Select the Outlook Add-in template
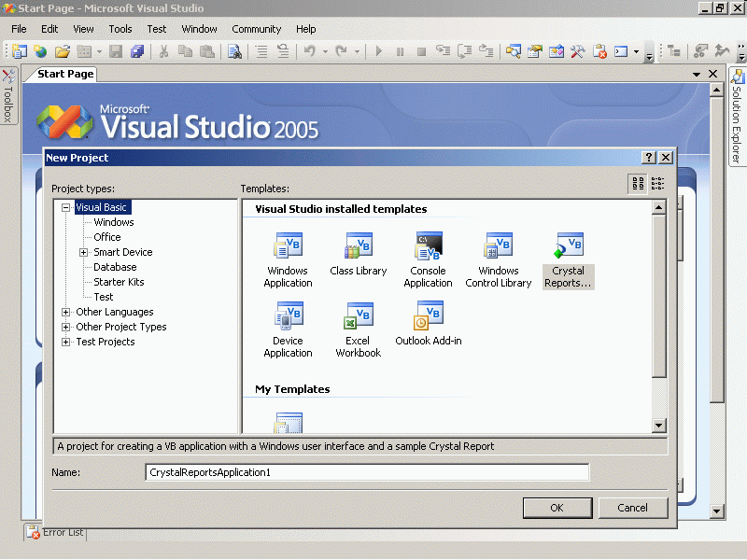Screen dimensions: 747x560 click(429, 324)
